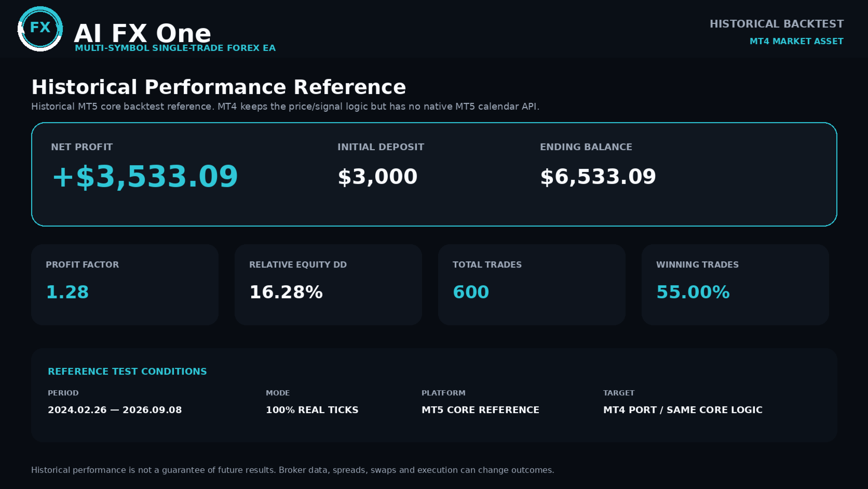
Task: Click the disclaimer about future results
Action: pos(293,470)
